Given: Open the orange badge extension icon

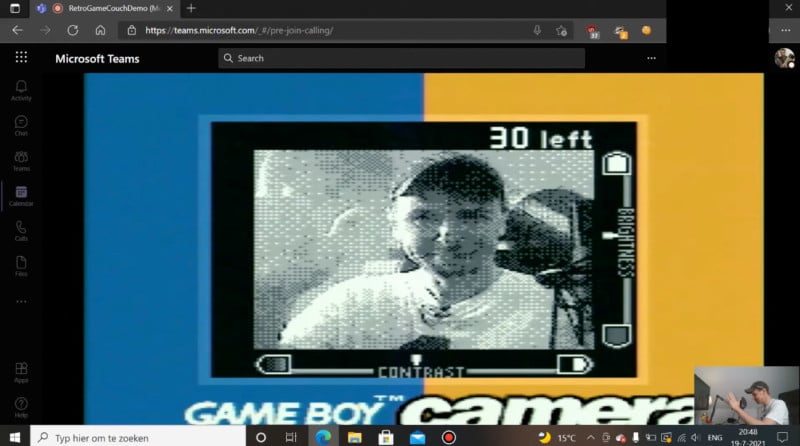Looking at the screenshot, I should tap(621, 32).
